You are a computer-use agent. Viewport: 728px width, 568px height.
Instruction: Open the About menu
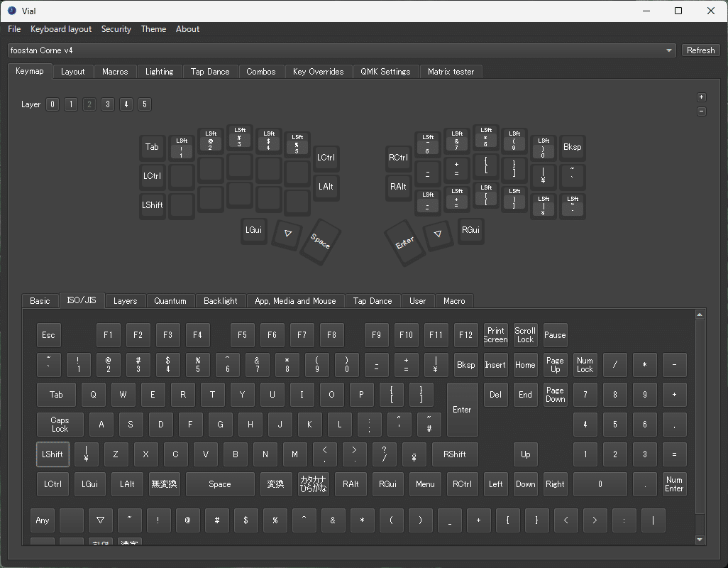tap(187, 29)
